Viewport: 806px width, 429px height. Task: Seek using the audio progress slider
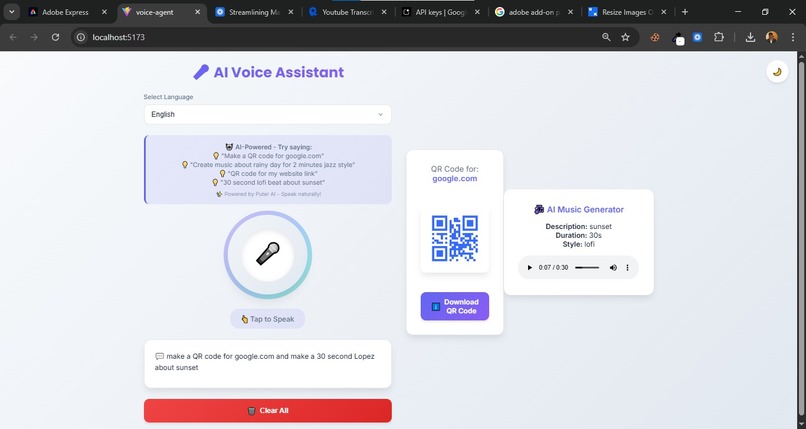[587, 268]
